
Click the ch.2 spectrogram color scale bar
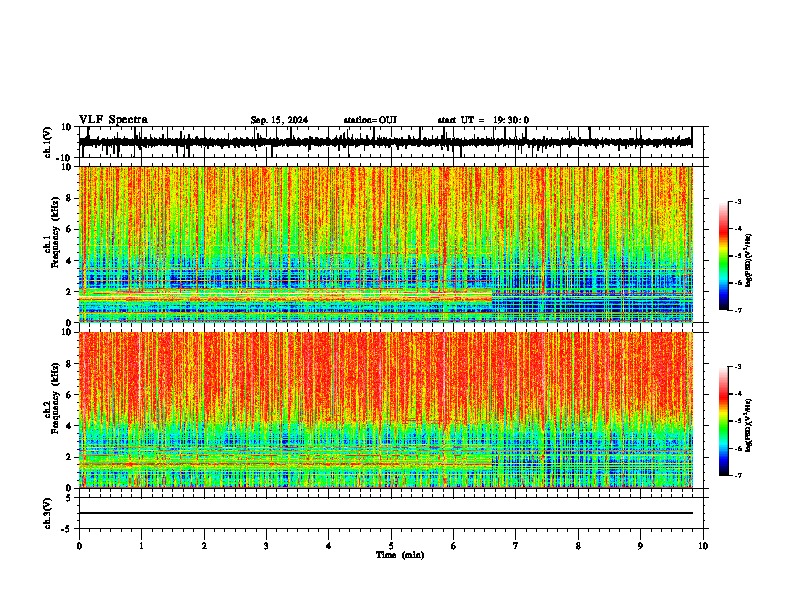[723, 421]
